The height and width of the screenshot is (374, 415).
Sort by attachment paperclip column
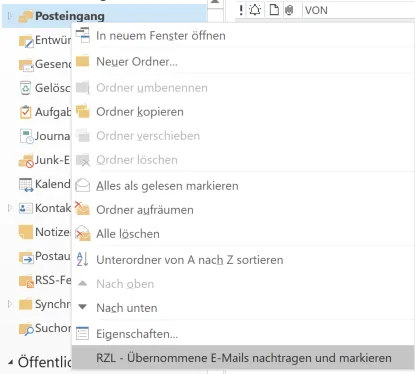pyautogui.click(x=289, y=10)
